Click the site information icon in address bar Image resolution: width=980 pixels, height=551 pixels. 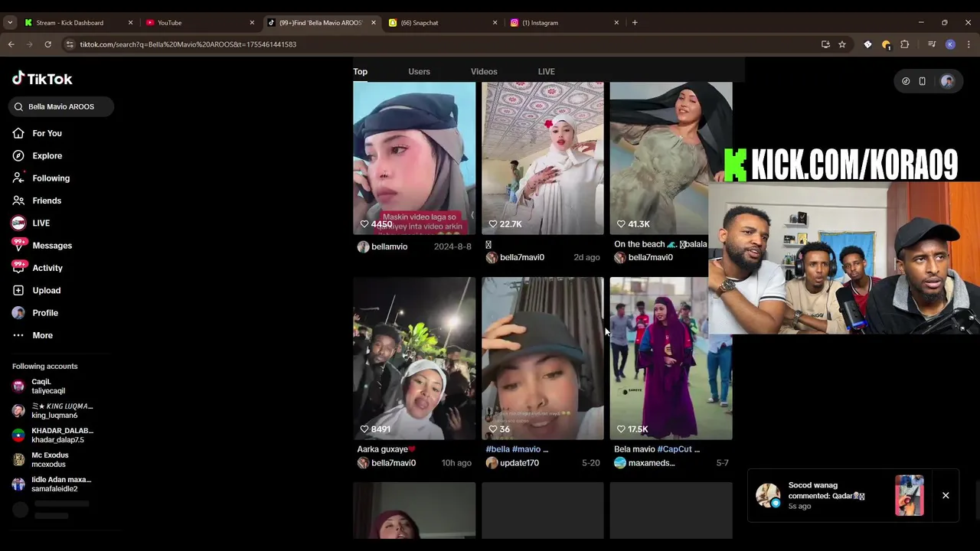point(70,44)
